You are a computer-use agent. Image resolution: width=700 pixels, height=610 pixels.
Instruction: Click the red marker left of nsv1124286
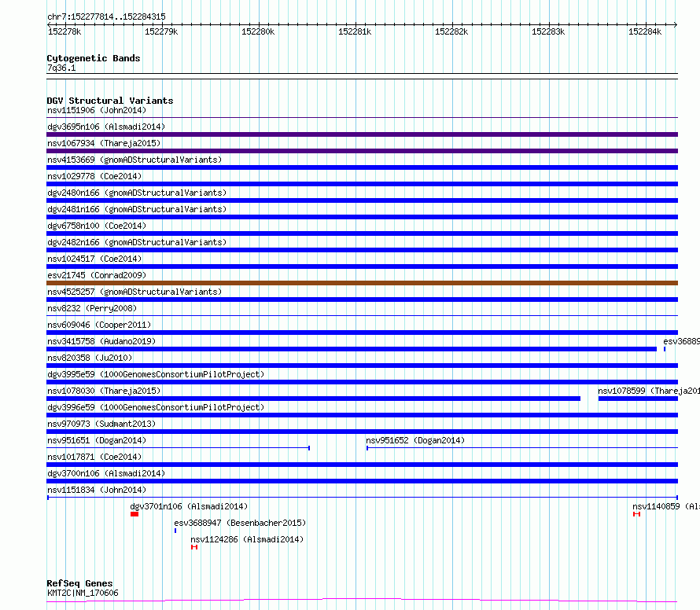194,547
